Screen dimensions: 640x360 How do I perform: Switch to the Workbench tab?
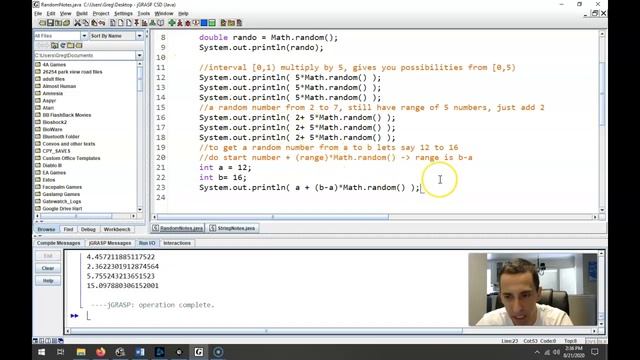[117, 229]
